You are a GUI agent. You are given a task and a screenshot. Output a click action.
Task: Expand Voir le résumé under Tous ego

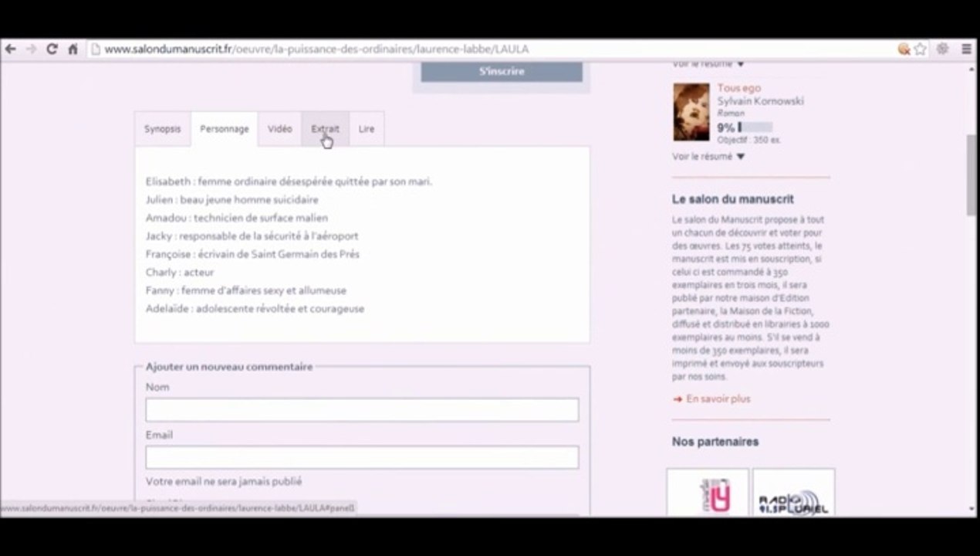[708, 157]
